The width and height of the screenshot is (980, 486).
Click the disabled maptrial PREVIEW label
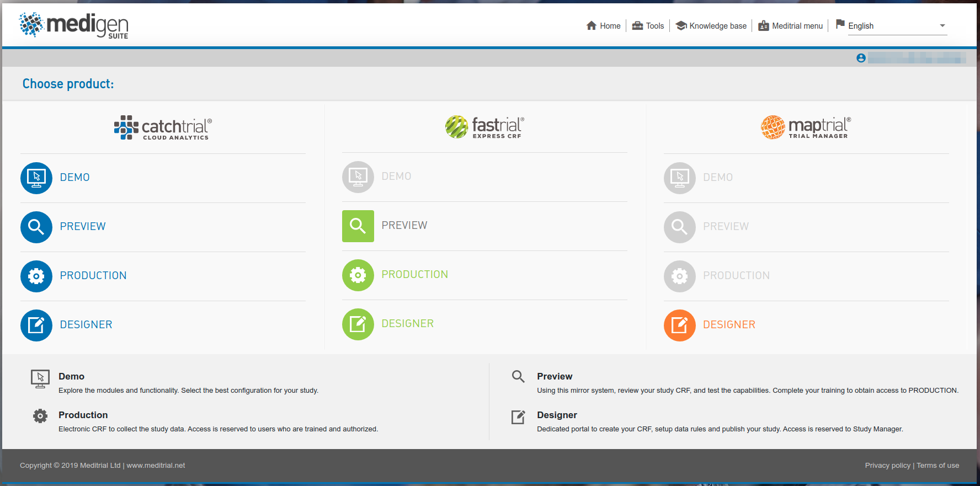726,227
